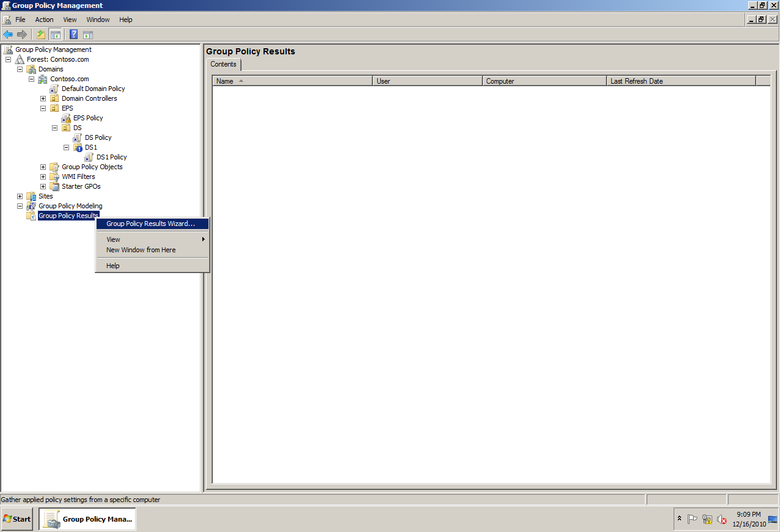
Task: Click the Up one level folder icon
Action: pyautogui.click(x=40, y=34)
